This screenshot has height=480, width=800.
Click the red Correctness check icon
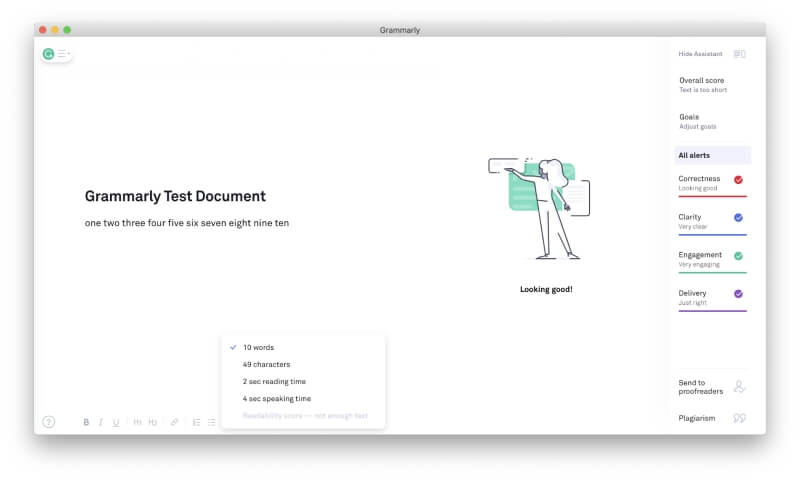[738, 180]
